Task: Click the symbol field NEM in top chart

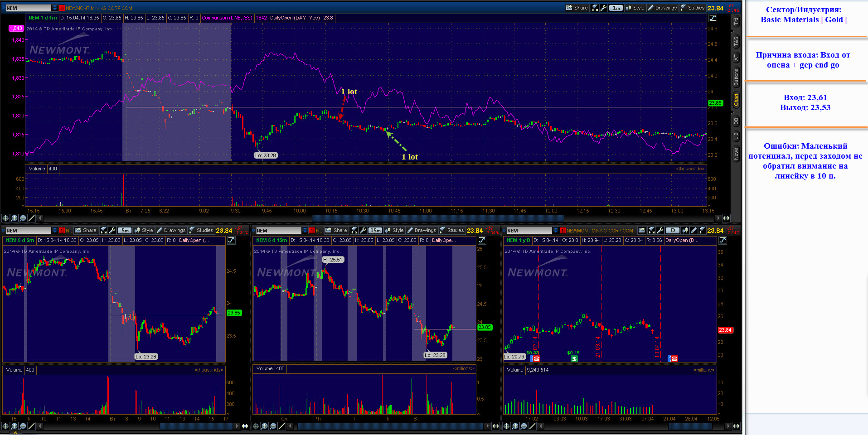Action: [x=28, y=8]
